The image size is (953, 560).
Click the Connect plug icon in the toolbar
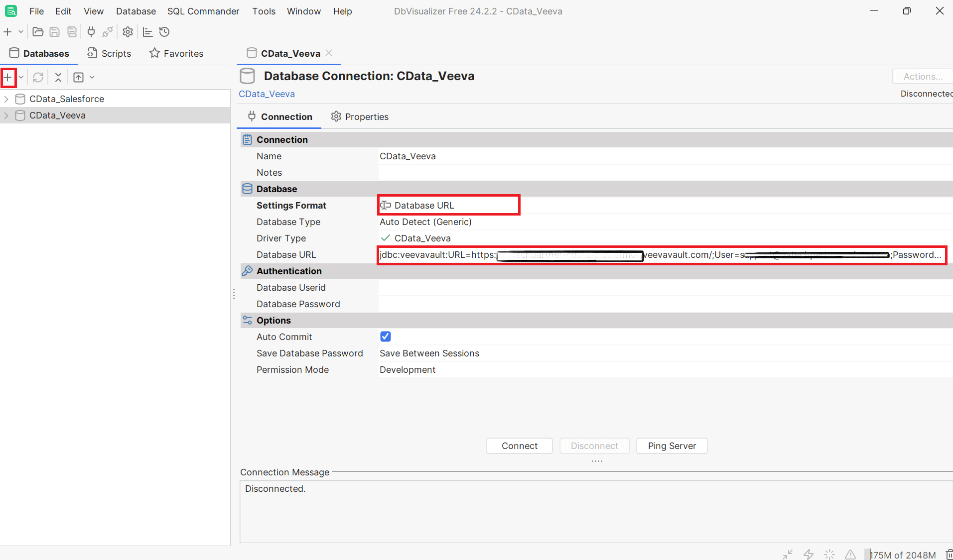91,31
